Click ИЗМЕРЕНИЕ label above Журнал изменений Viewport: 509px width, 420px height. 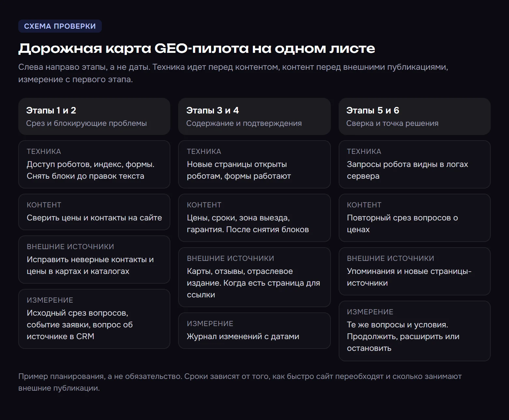210,323
